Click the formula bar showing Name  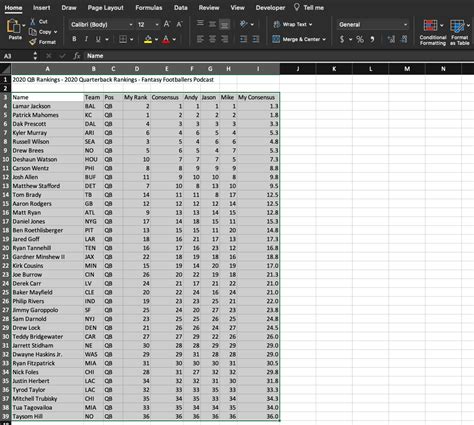tap(278, 56)
